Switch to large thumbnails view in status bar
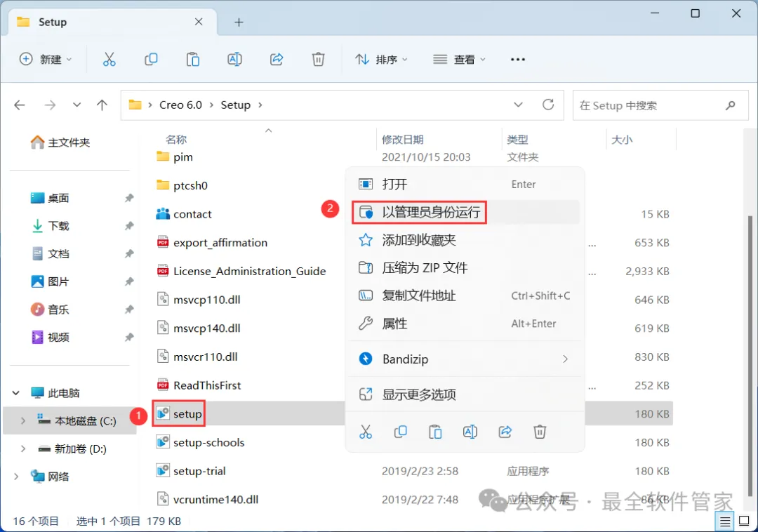This screenshot has width=758, height=532. [744, 521]
